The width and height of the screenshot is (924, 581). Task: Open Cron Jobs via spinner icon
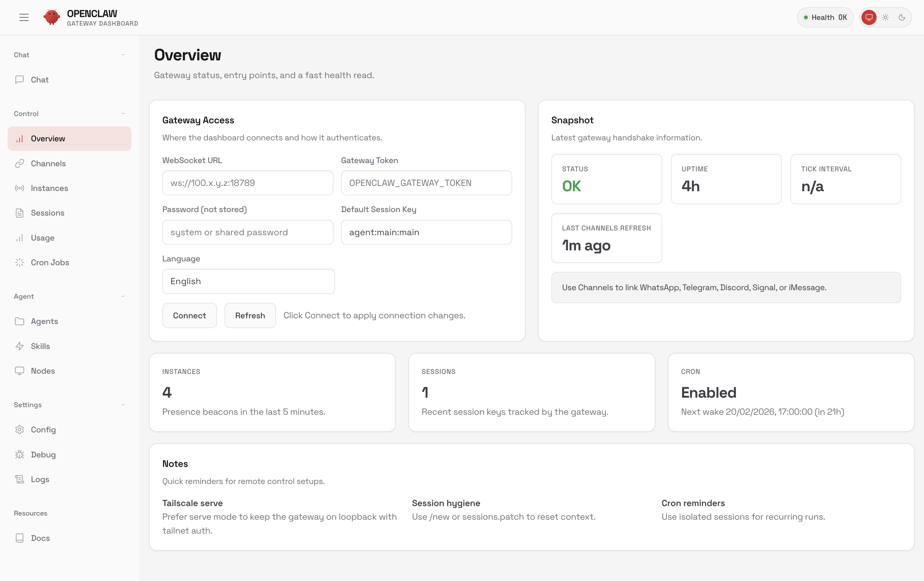coord(20,262)
